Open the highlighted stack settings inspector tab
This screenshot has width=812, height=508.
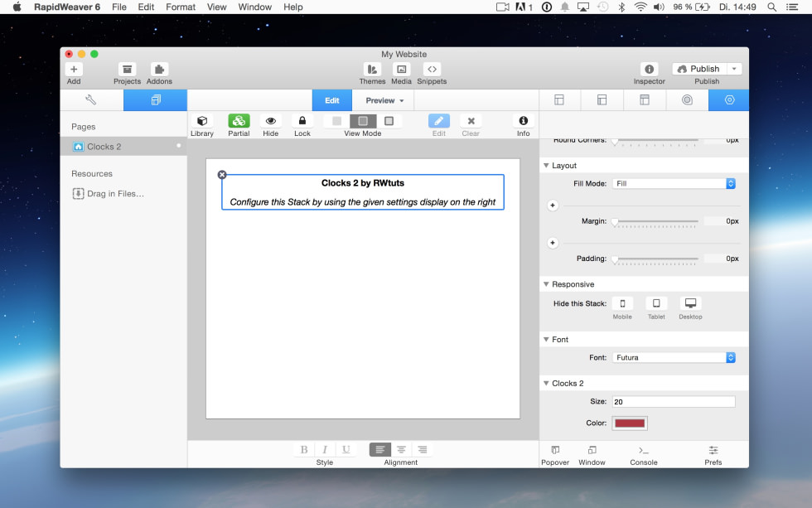(x=729, y=100)
